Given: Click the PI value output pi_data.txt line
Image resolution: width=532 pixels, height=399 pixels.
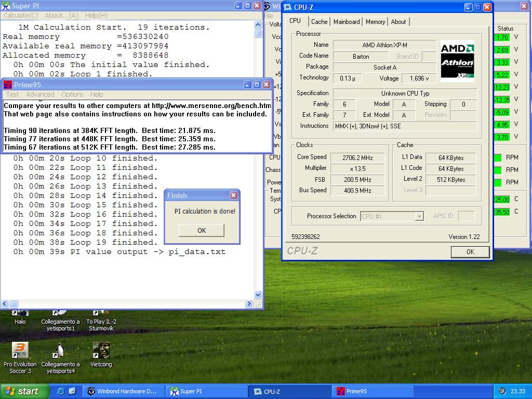Looking at the screenshot, I should pyautogui.click(x=119, y=252).
